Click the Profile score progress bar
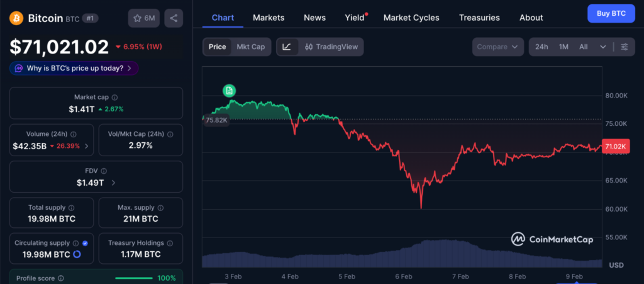Viewport: 644px width, 284px height. pos(133,278)
